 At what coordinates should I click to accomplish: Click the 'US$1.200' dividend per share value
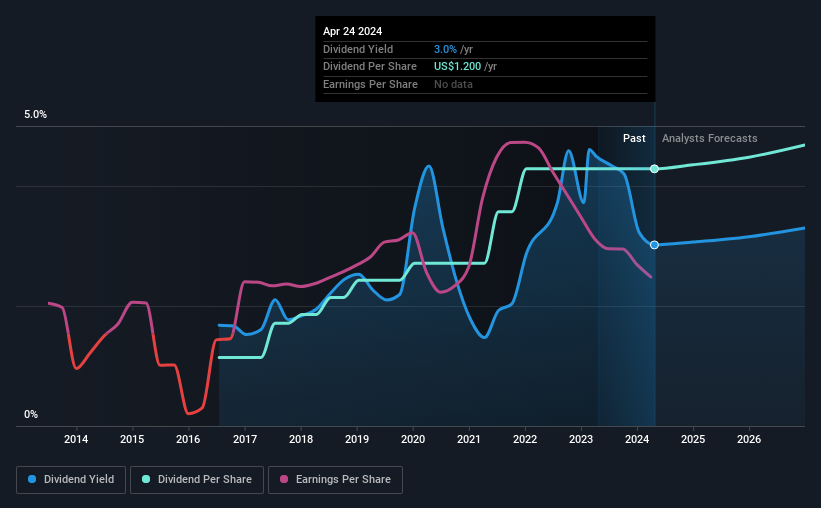[457, 67]
